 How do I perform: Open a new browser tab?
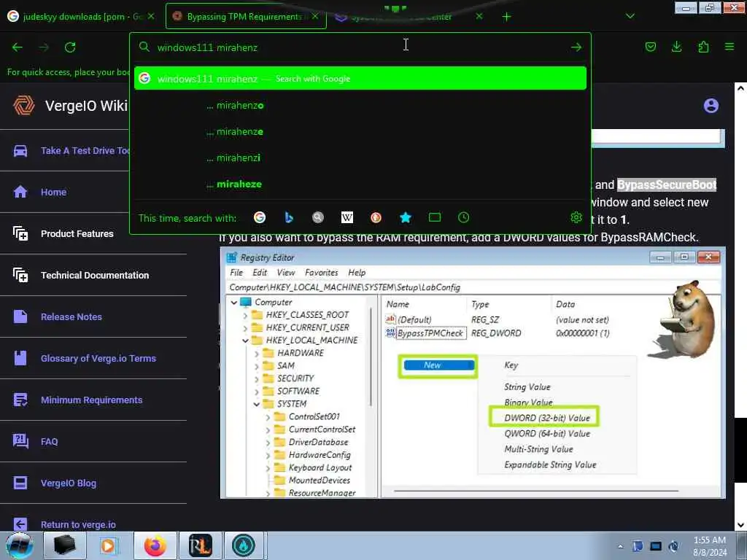pyautogui.click(x=506, y=17)
